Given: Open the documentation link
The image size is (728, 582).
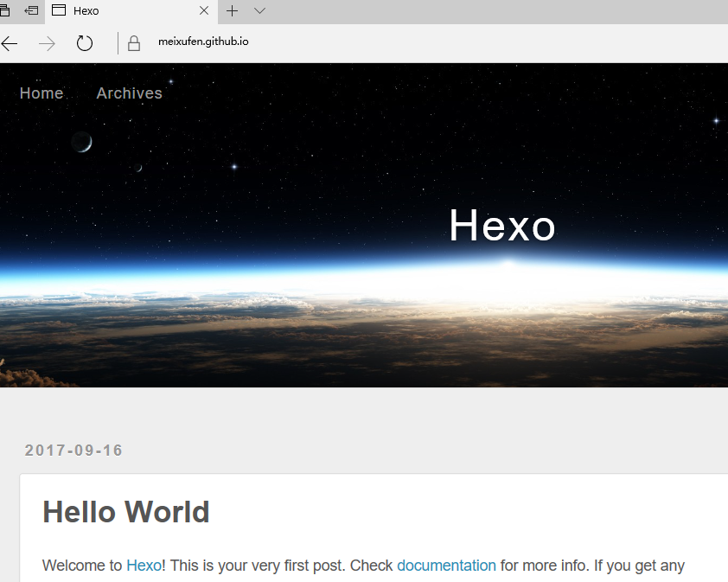Looking at the screenshot, I should pos(446,566).
